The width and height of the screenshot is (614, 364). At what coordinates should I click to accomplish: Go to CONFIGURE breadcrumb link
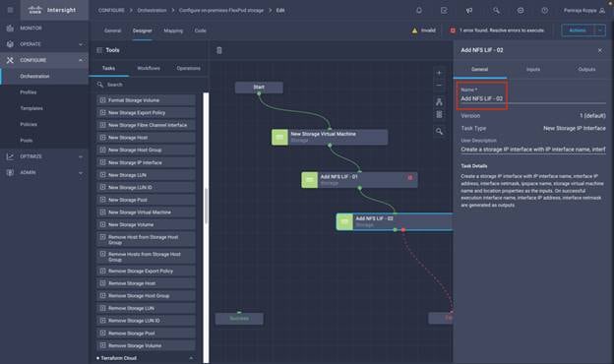pos(111,10)
